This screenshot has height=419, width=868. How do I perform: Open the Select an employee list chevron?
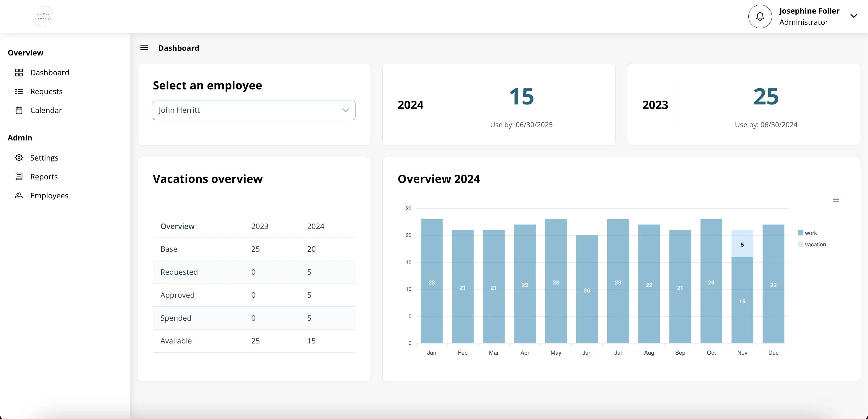pos(345,110)
